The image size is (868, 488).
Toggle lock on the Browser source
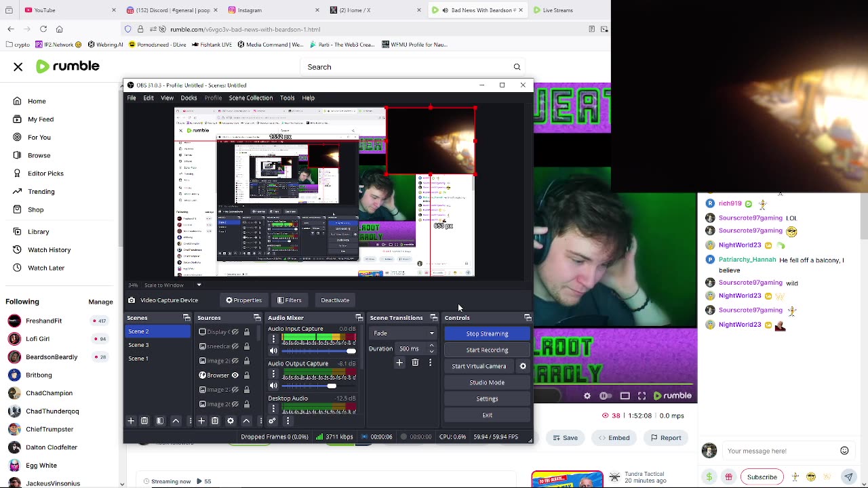pyautogui.click(x=247, y=375)
